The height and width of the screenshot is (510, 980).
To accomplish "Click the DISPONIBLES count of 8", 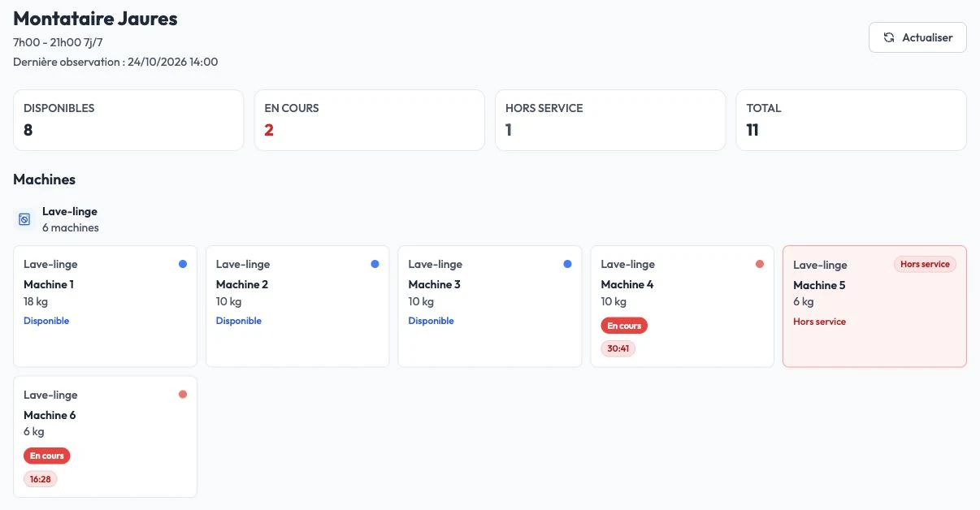I will coord(28,129).
